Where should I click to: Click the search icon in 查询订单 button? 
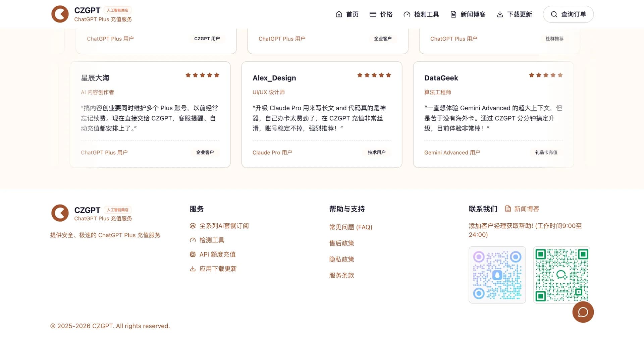pos(554,14)
